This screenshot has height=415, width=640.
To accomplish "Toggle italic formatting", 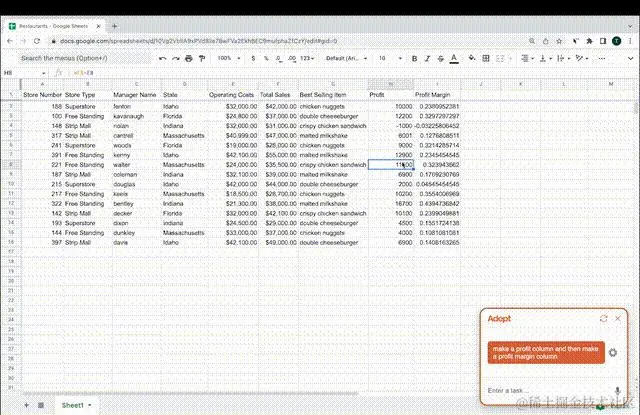I will pyautogui.click(x=427, y=58).
